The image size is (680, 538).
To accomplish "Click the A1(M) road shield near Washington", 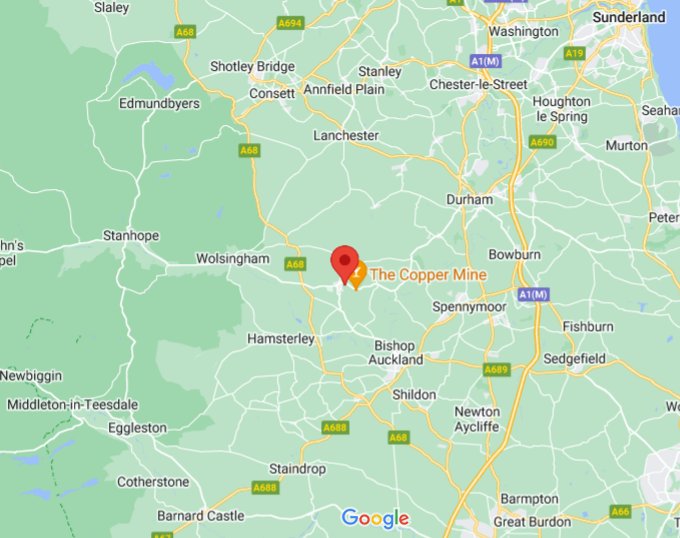I will tap(486, 61).
